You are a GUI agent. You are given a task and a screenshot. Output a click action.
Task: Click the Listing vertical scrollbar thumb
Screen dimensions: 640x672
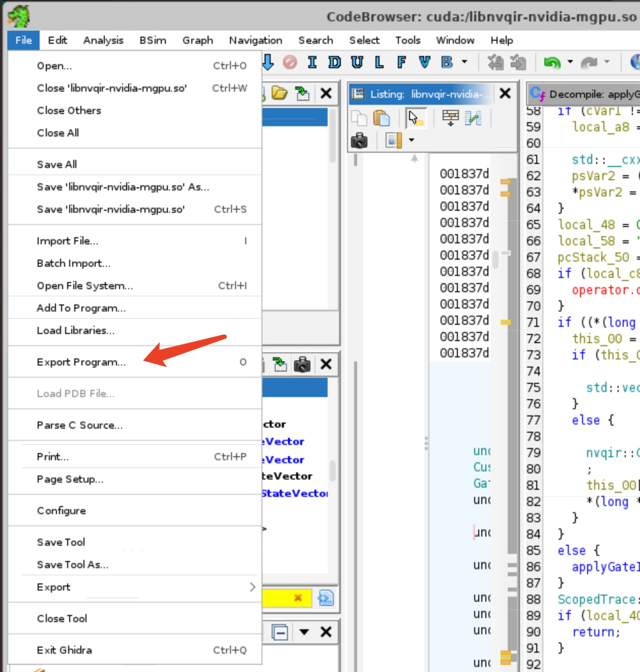click(x=496, y=260)
